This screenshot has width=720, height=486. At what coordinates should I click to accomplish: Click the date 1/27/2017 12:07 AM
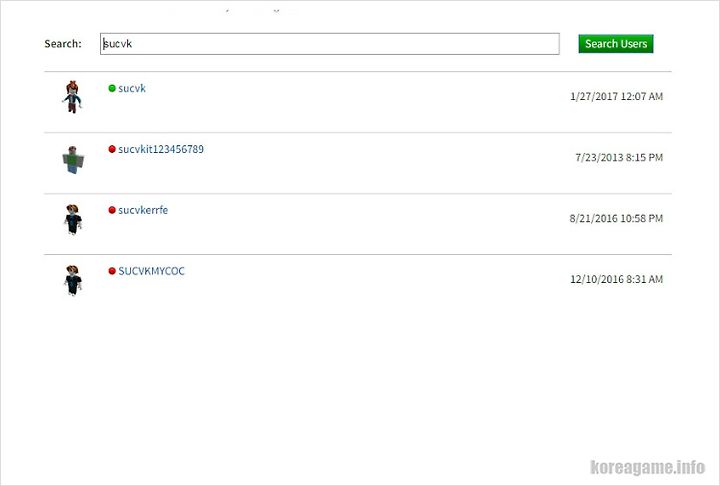pos(616,96)
